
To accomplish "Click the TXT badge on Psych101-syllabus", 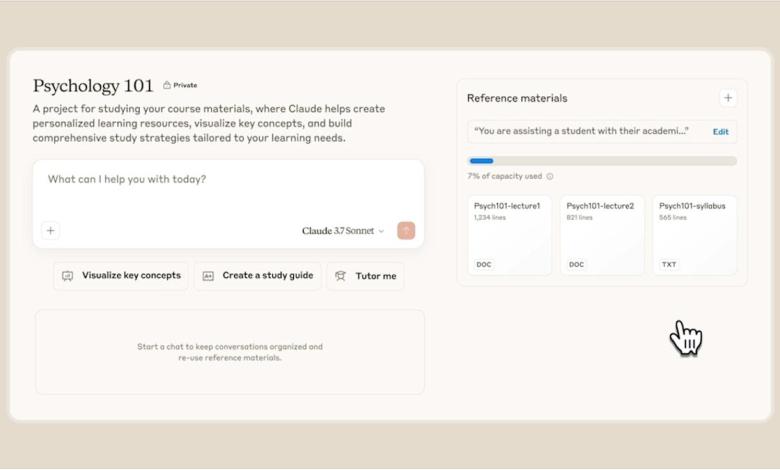I will [669, 265].
